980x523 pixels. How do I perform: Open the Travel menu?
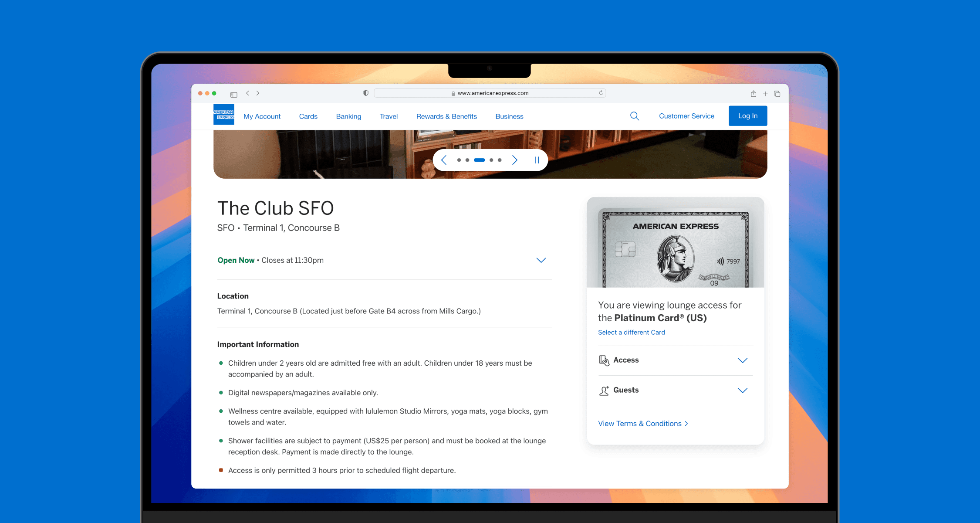[x=389, y=116]
